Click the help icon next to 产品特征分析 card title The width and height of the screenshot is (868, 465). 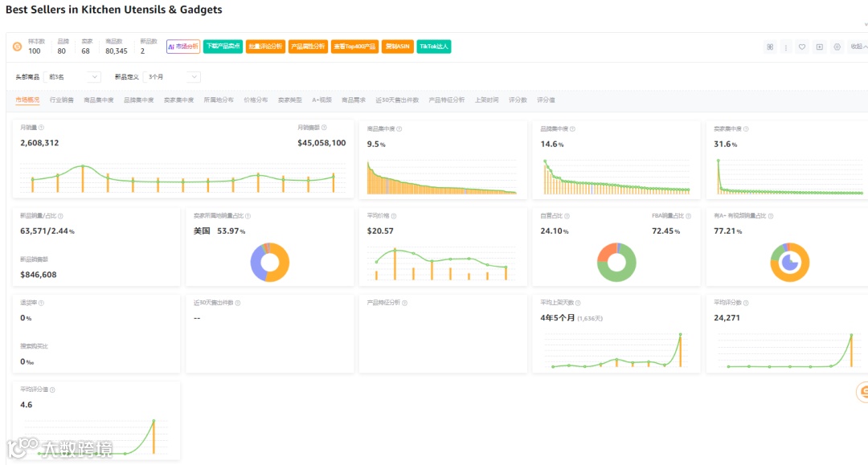(x=404, y=303)
